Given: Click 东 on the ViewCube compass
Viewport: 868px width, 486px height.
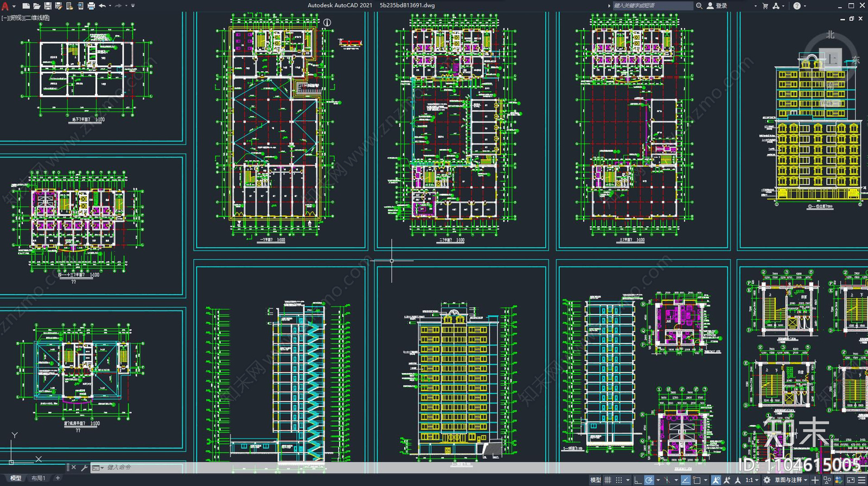Looking at the screenshot, I should coord(856,60).
